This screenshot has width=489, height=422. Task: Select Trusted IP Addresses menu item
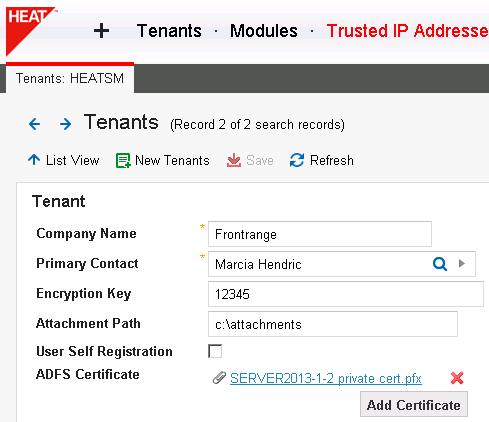(408, 31)
